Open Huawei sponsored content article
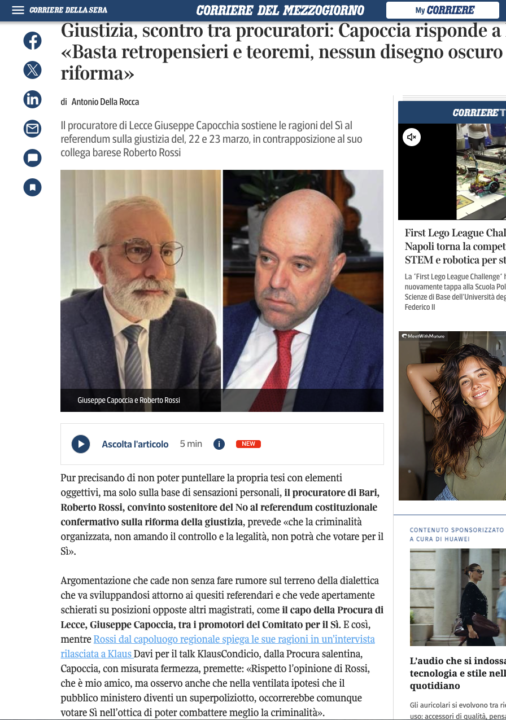506x720 pixels. (x=458, y=673)
